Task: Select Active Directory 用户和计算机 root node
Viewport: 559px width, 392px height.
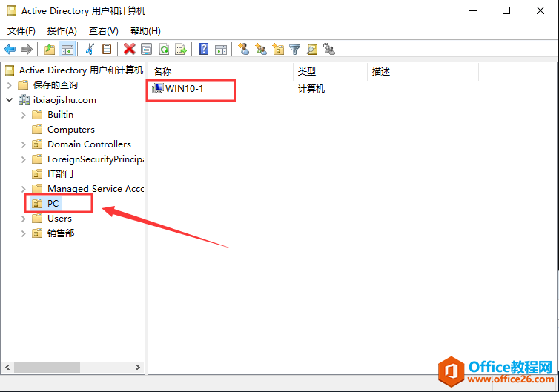Action: tap(82, 70)
